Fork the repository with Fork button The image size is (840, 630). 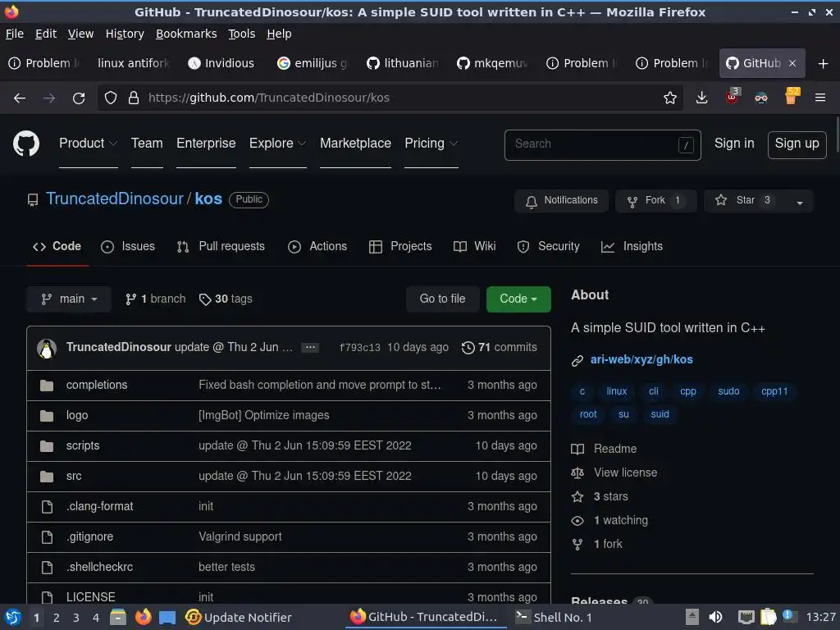click(655, 201)
